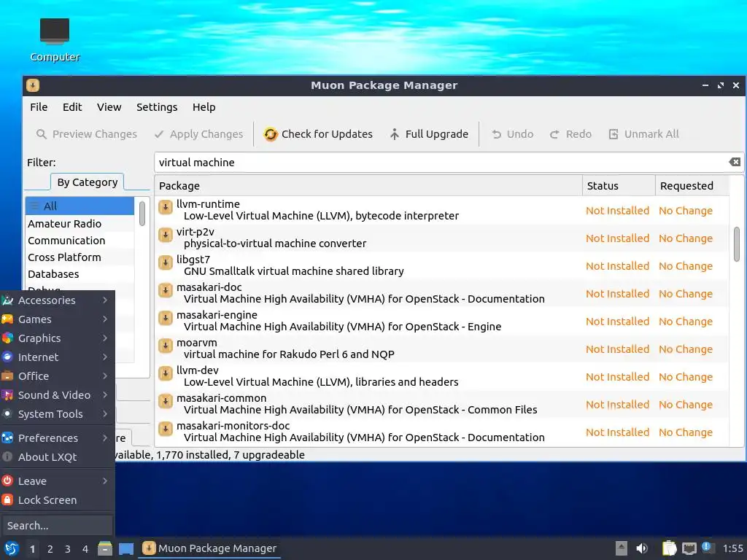747x560 pixels.
Task: Click the virtual machine filter field
Action: point(441,163)
